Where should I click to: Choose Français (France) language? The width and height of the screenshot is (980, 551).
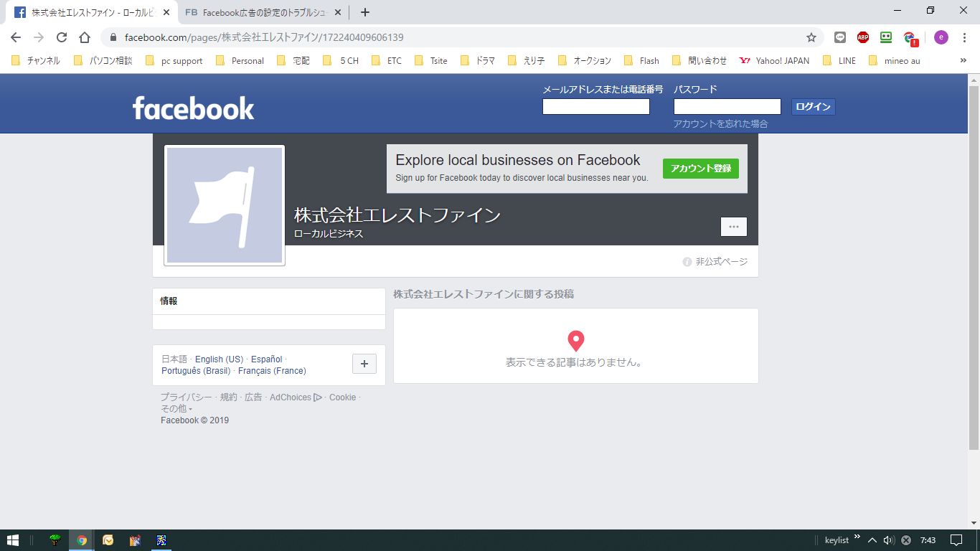[272, 371]
